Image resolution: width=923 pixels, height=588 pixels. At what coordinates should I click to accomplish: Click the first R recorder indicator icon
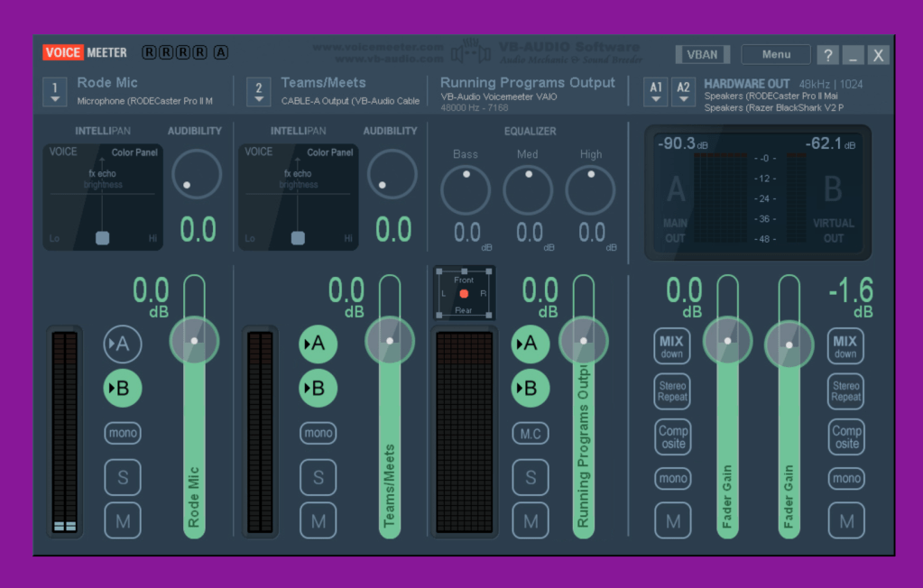[149, 53]
